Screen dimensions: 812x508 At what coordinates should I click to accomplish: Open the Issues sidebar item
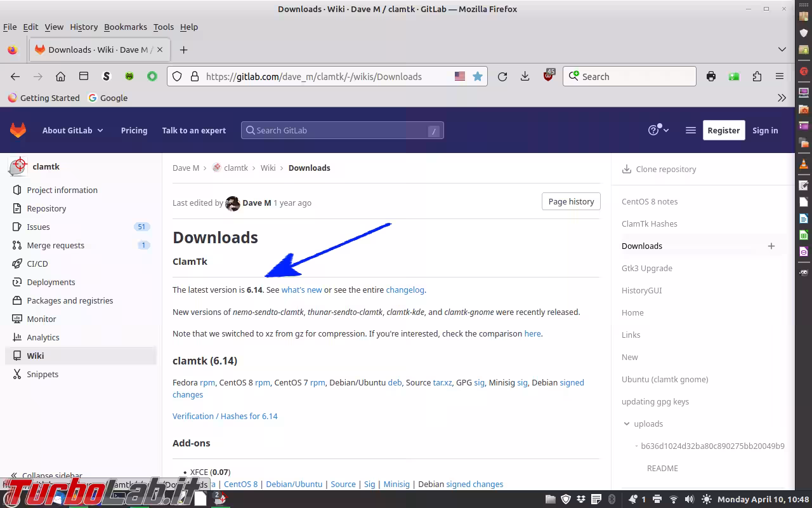pos(38,227)
